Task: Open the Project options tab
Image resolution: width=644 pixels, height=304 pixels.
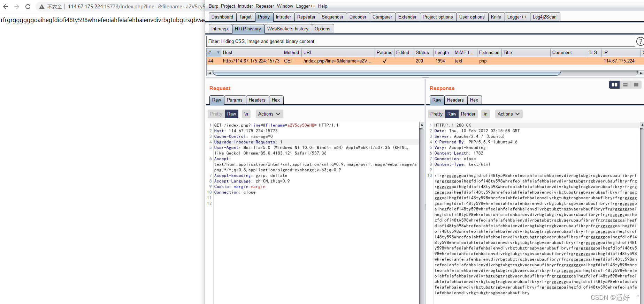Action: [438, 17]
